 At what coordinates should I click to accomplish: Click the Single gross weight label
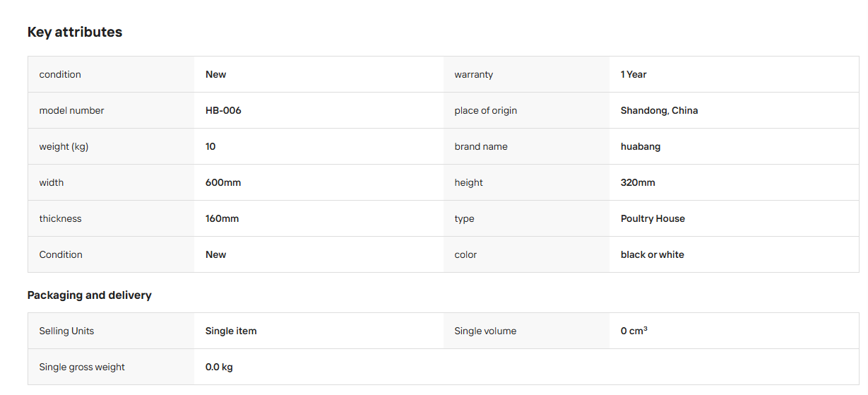pos(82,367)
